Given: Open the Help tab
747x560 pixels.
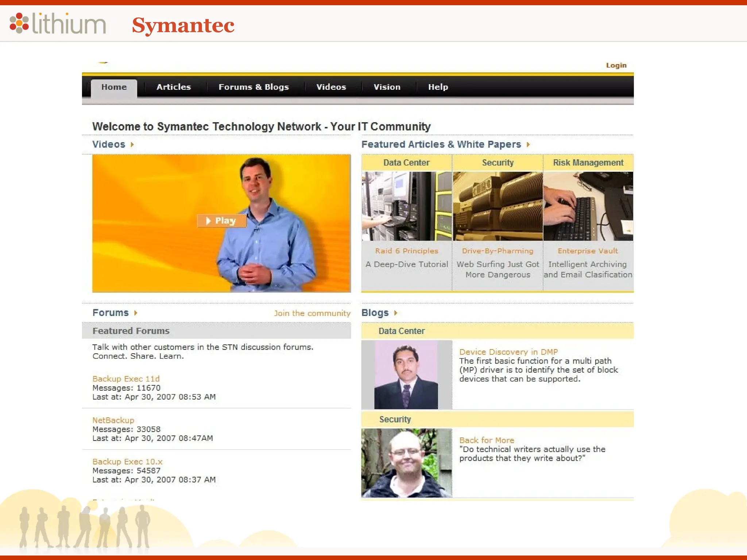Looking at the screenshot, I should click(x=438, y=87).
